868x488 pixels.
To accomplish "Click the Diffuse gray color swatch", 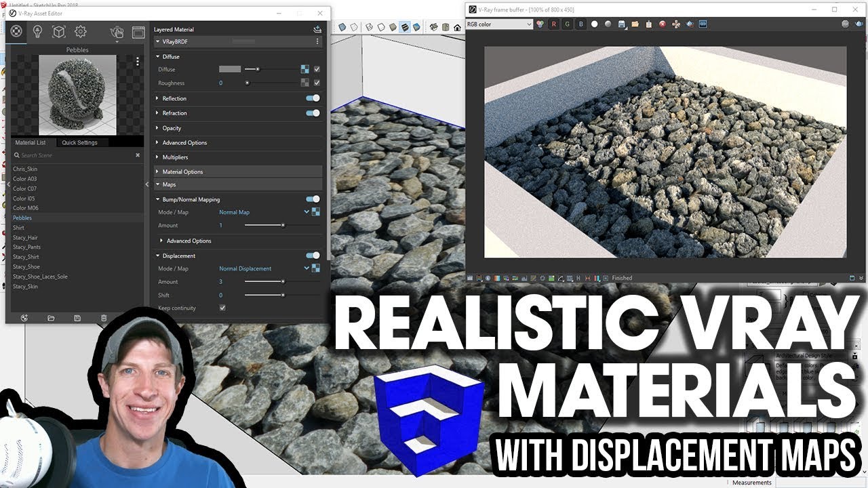I will 230,69.
